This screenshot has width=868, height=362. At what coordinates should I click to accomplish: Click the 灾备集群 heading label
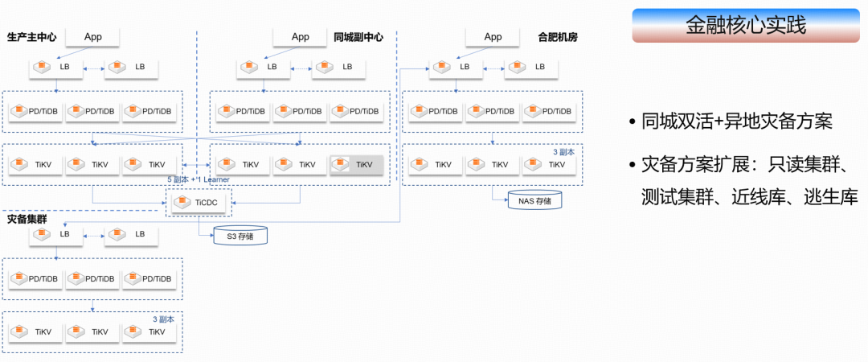point(27,220)
